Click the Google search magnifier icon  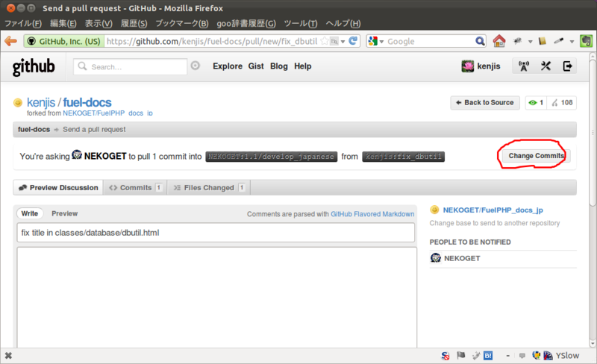(x=480, y=41)
